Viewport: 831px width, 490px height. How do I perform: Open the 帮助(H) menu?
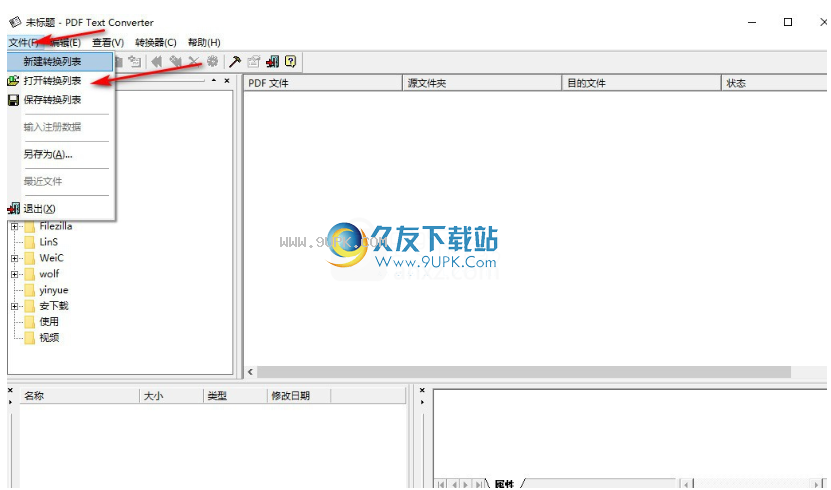click(204, 42)
